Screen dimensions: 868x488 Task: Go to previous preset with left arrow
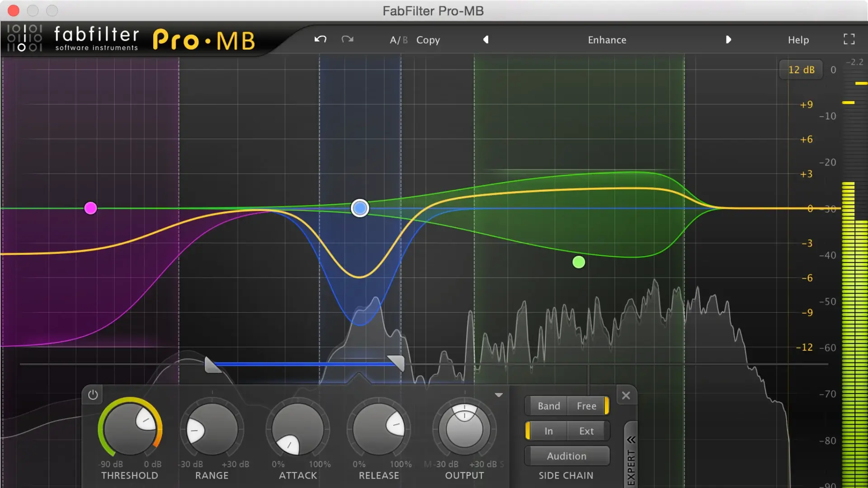(486, 40)
